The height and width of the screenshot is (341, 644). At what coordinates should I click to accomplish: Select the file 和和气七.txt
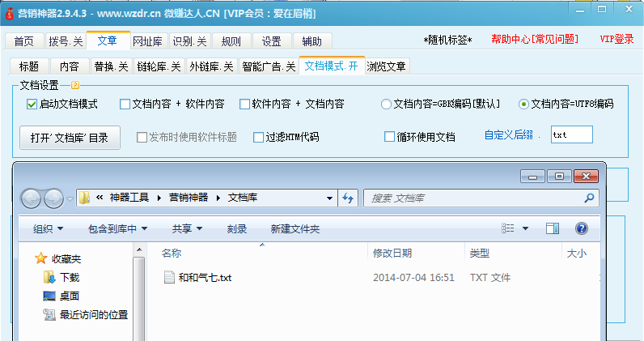(x=205, y=278)
